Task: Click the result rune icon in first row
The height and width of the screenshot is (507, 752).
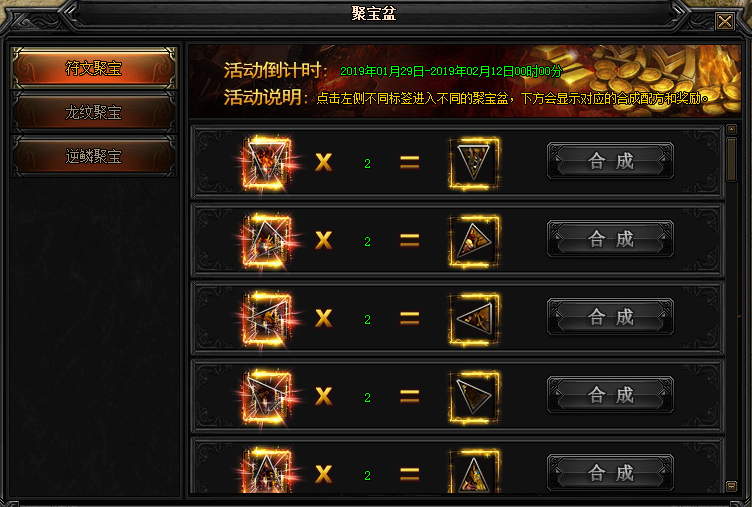Action: pyautogui.click(x=474, y=163)
